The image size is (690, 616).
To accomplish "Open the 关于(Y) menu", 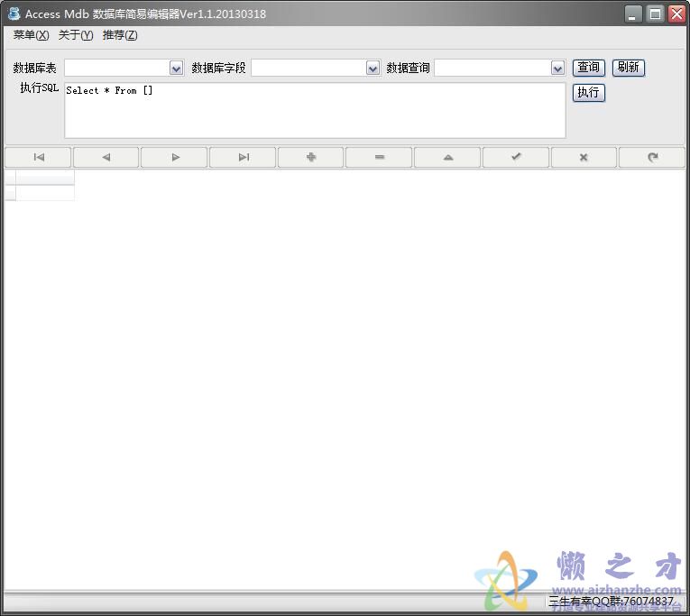I will point(76,35).
